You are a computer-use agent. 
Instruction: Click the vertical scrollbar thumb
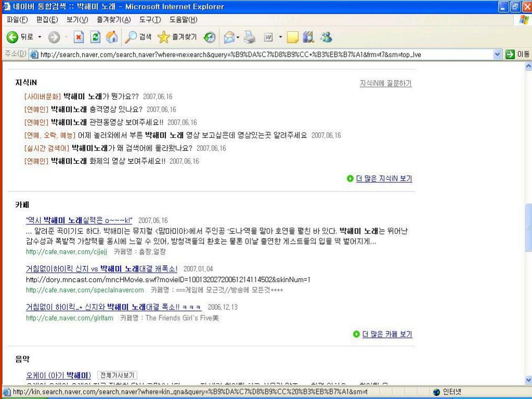tap(528, 228)
